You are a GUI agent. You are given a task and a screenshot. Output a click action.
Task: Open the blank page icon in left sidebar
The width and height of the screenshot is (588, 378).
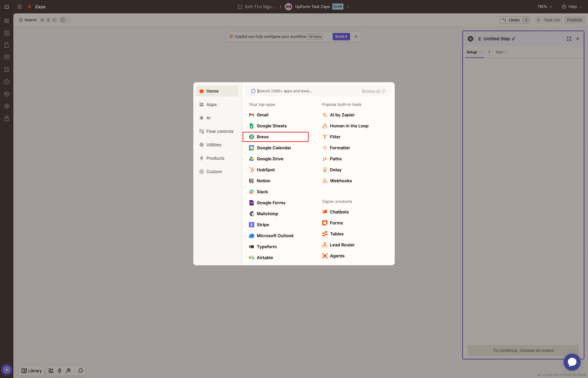tap(7, 45)
